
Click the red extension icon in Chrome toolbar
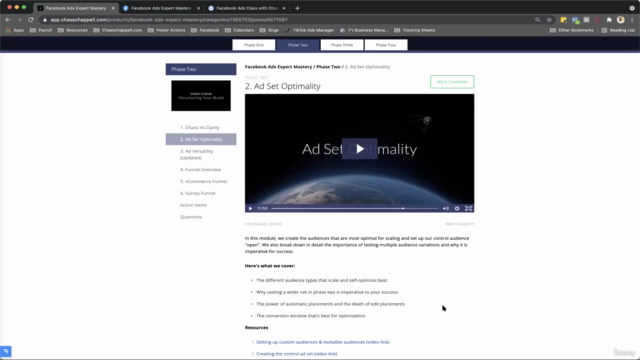597,20
